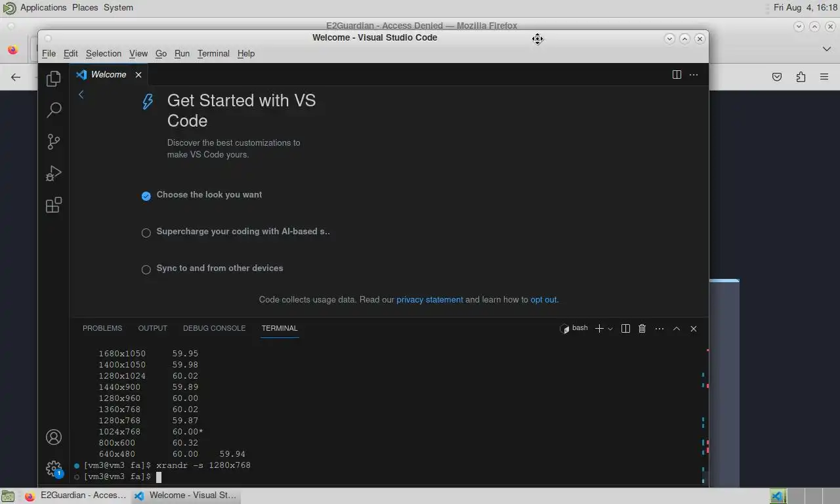The image size is (840, 504).
Task: Click the 1280x768 resolution row in terminal
Action: (x=148, y=421)
